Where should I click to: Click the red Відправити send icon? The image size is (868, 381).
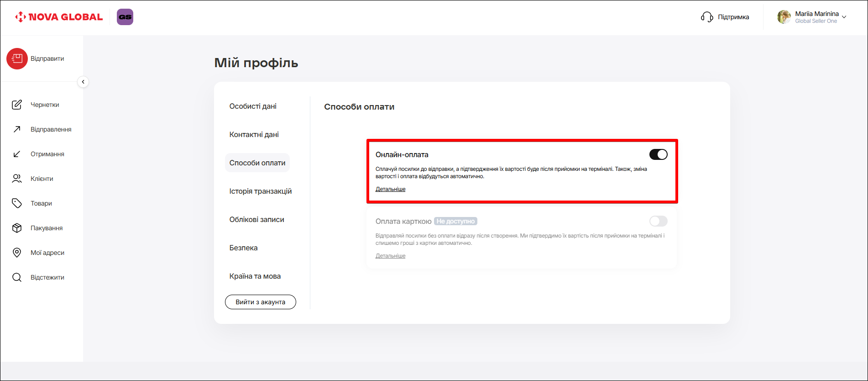click(x=17, y=58)
